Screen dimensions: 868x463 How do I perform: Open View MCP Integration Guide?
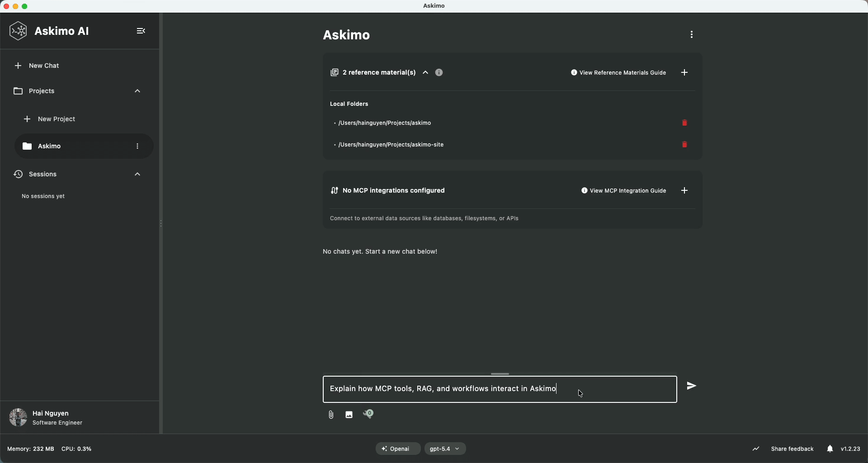(623, 191)
